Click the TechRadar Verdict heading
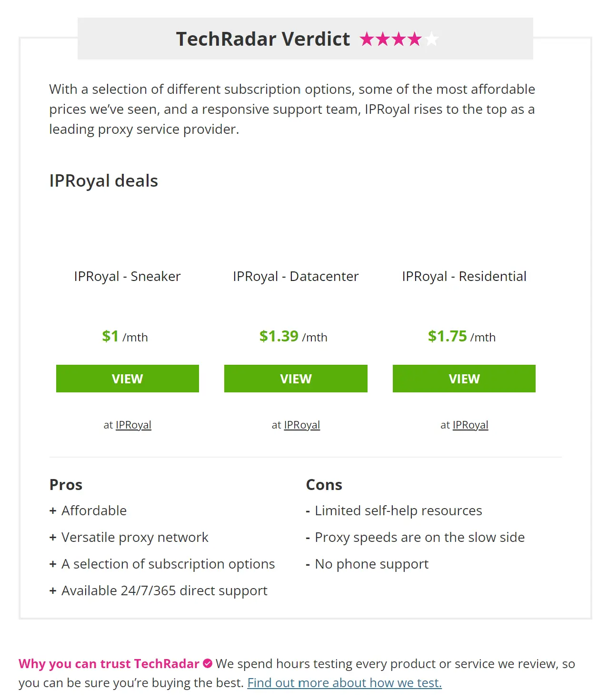 pyautogui.click(x=263, y=39)
